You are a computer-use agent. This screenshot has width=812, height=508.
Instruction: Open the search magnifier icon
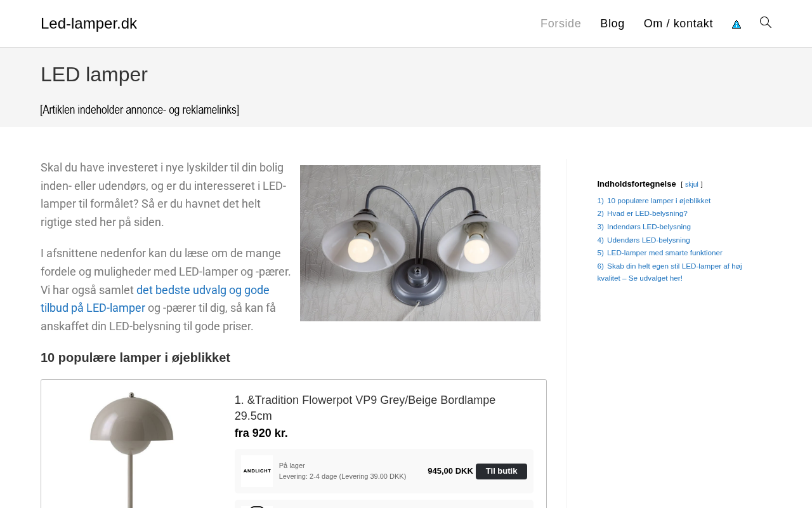[x=766, y=23]
